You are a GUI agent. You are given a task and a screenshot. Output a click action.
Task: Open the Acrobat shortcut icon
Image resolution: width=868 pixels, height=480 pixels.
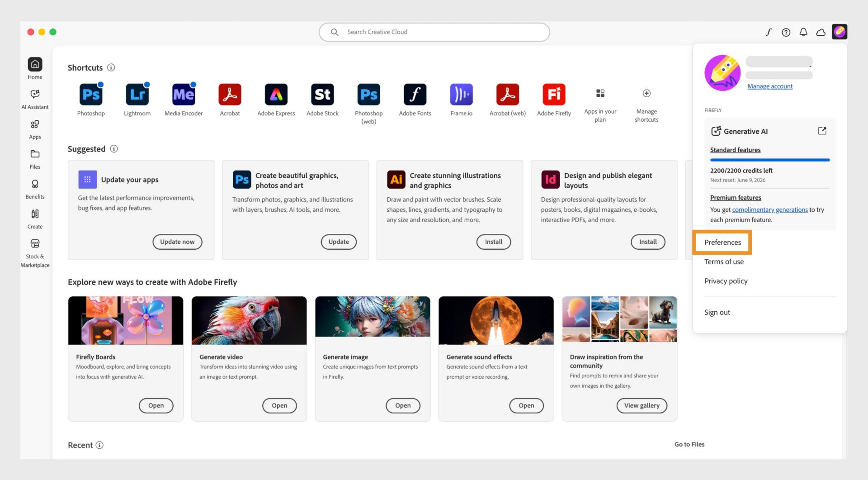(230, 95)
